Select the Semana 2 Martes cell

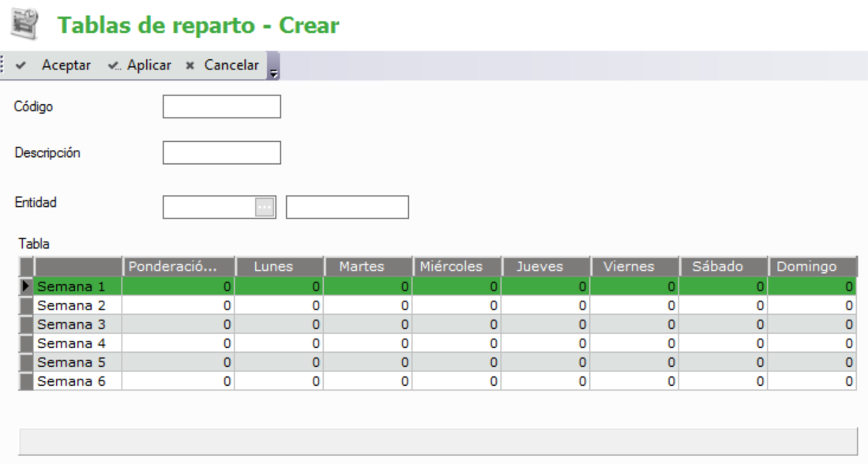[369, 305]
